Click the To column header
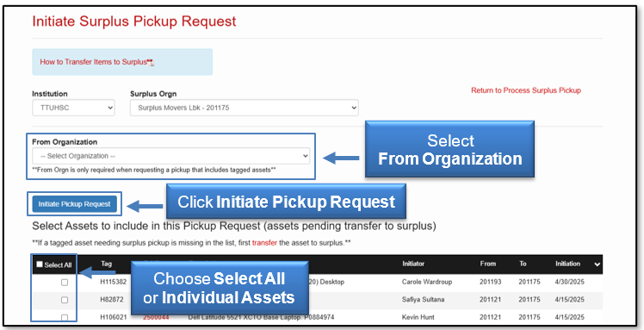The height and width of the screenshot is (330, 644). pyautogui.click(x=523, y=264)
